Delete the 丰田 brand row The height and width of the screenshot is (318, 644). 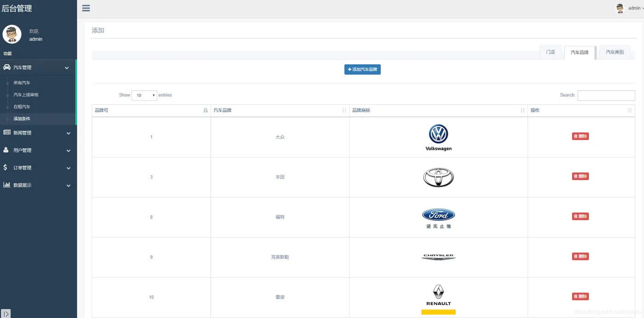[580, 176]
